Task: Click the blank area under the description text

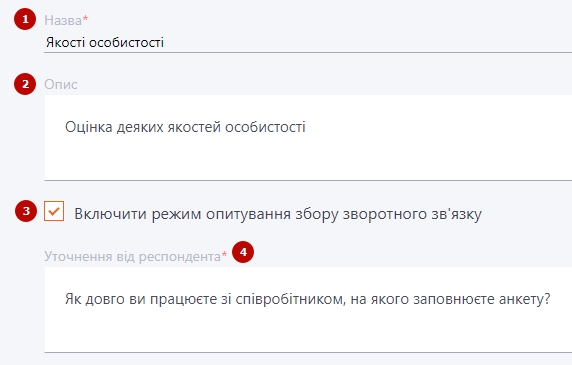Action: click(x=308, y=159)
